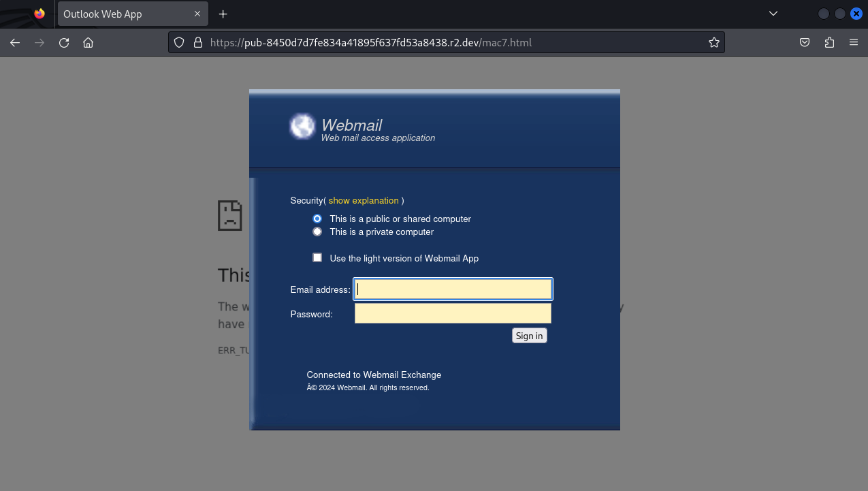868x491 pixels.
Task: Open a new browser tab
Action: click(223, 14)
